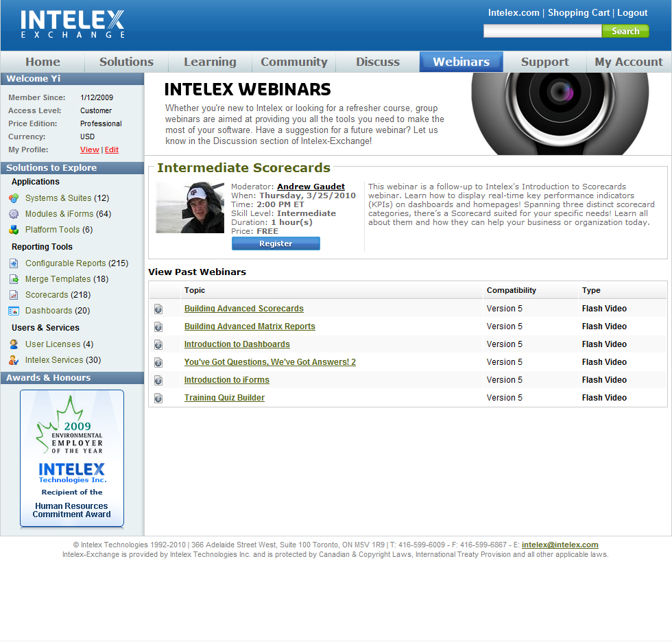Open the Discuss tab
Viewport: 672px width, 642px height.
[x=378, y=62]
